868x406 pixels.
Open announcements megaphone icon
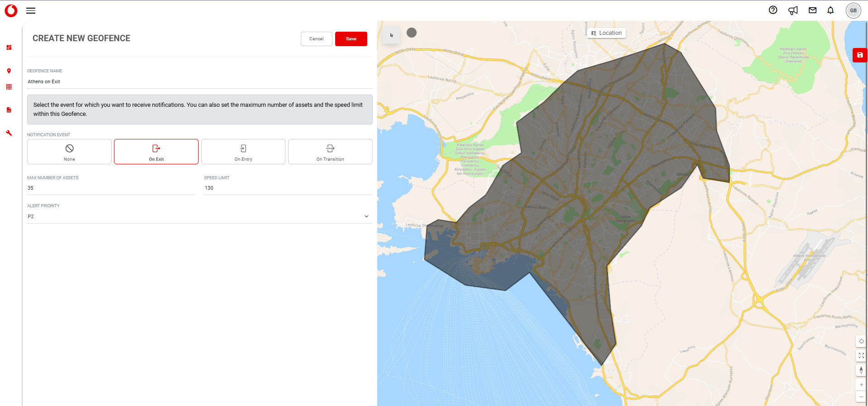792,10
